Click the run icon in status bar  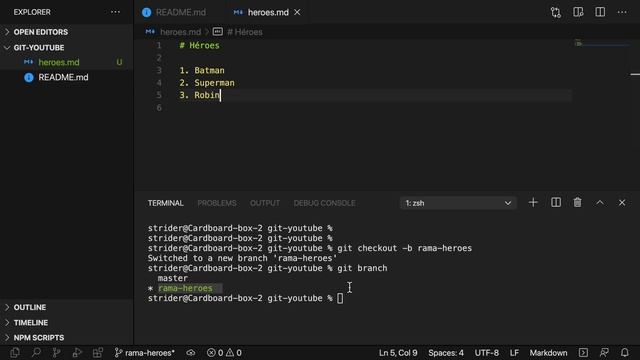[x=583, y=353]
